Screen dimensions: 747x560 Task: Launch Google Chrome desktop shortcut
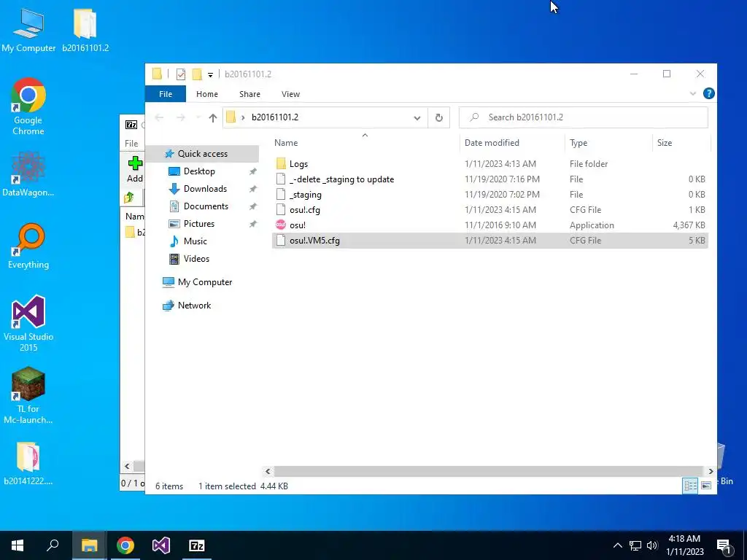point(28,106)
